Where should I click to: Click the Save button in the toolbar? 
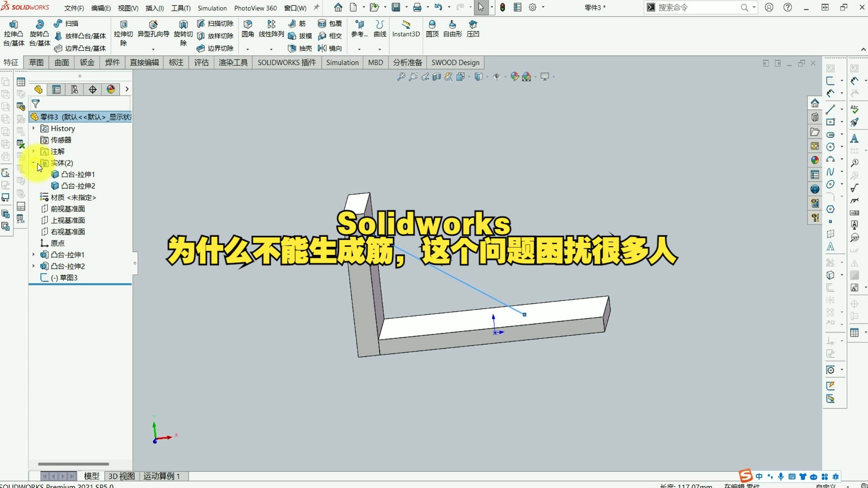pyautogui.click(x=395, y=7)
